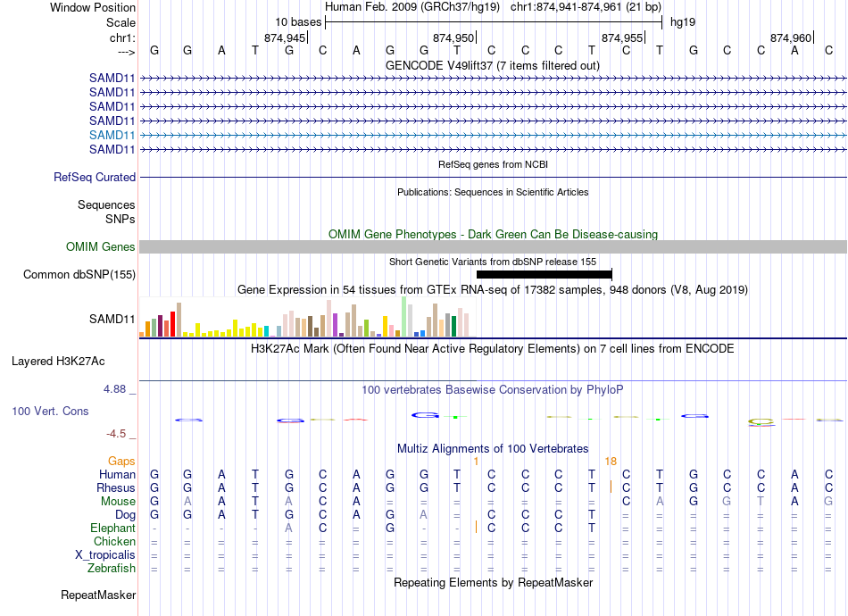Click the 874,955 ruler position marker
Viewport: 848px width, 616px height.
coord(622,37)
